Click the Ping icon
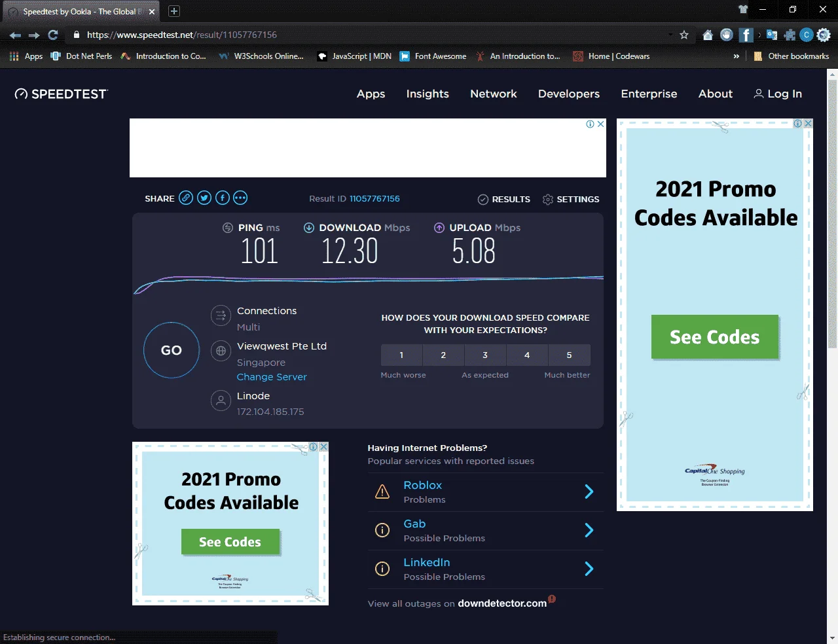The image size is (838, 644). (x=228, y=228)
